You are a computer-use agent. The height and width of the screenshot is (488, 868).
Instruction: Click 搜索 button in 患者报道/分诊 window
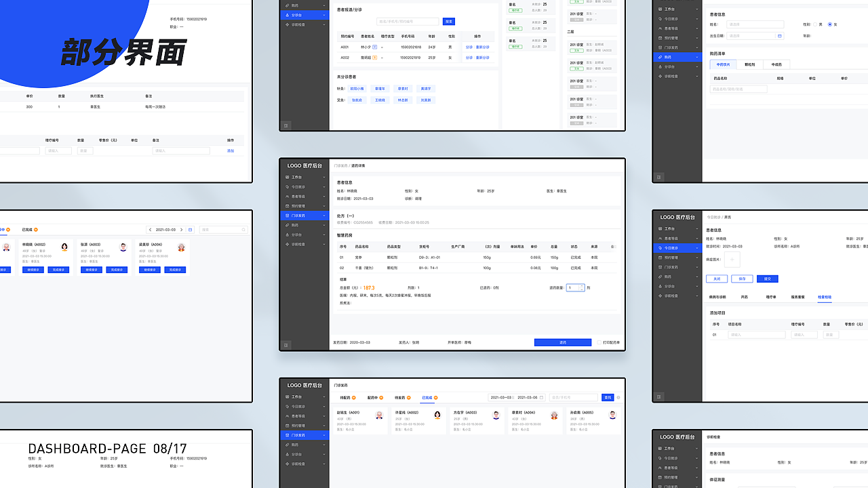click(x=449, y=22)
